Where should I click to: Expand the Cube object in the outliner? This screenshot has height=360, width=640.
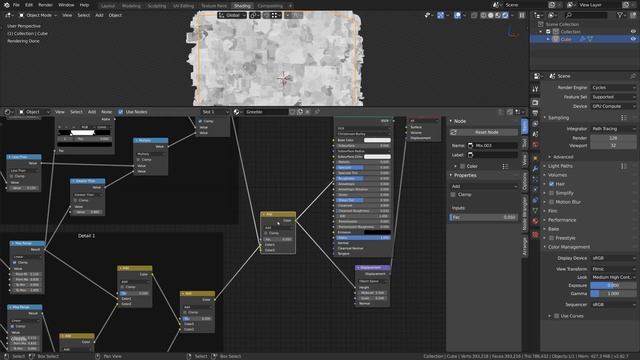tap(548, 39)
